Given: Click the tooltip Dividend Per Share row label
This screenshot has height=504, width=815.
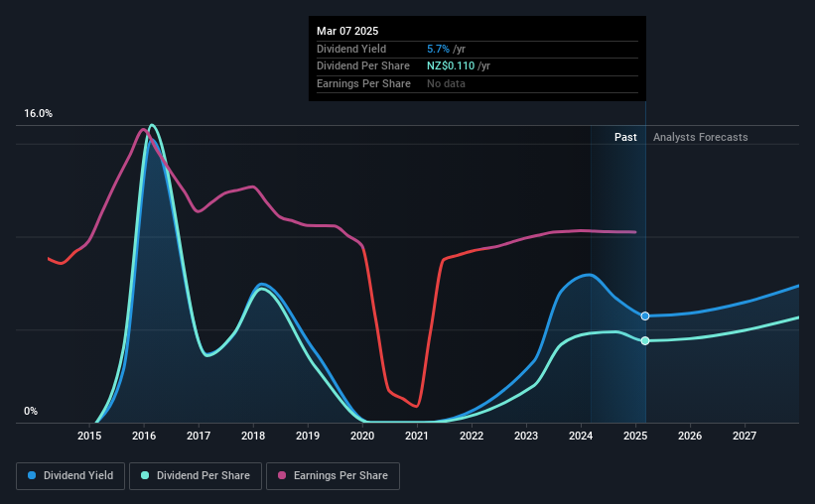Looking at the screenshot, I should [x=362, y=66].
